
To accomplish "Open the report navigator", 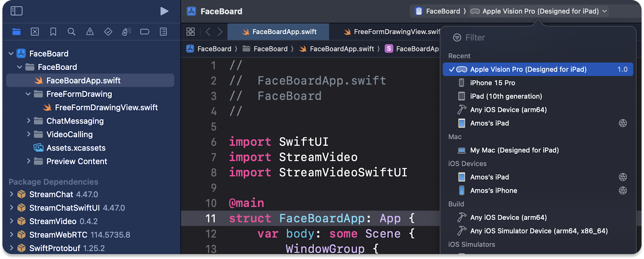I will pyautogui.click(x=163, y=32).
